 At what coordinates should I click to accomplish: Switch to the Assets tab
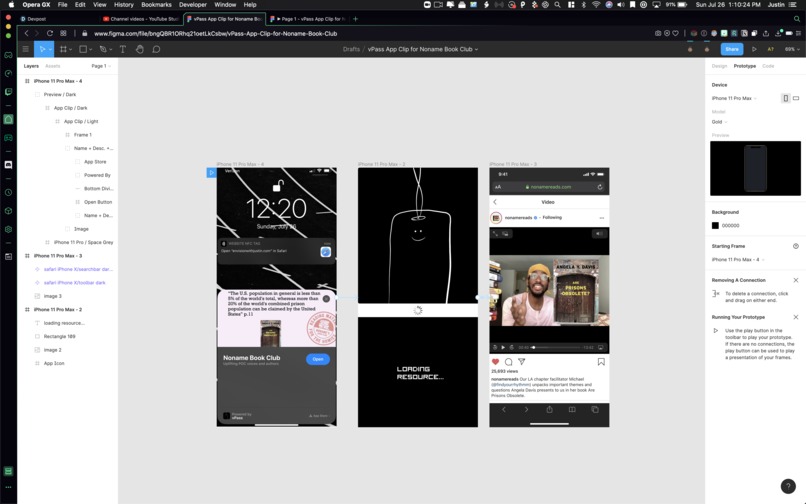click(52, 66)
